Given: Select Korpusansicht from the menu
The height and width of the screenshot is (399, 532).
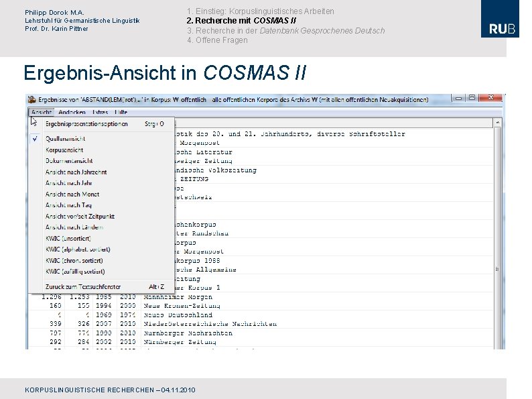Looking at the screenshot, I should (102, 150).
